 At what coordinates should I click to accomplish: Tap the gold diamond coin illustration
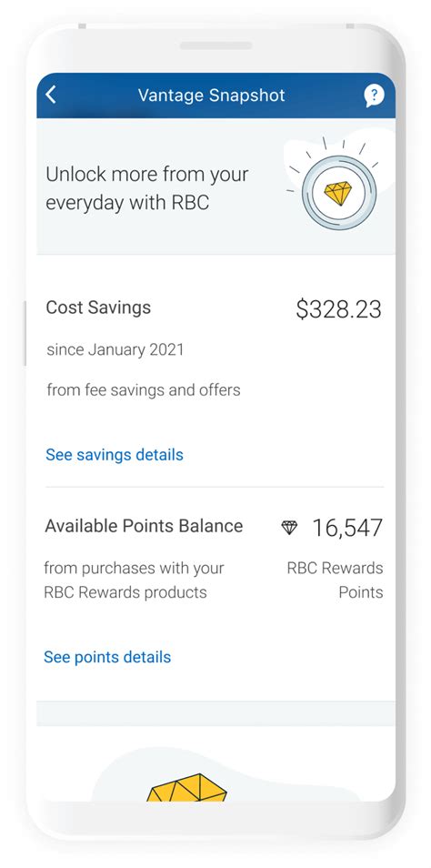338,192
